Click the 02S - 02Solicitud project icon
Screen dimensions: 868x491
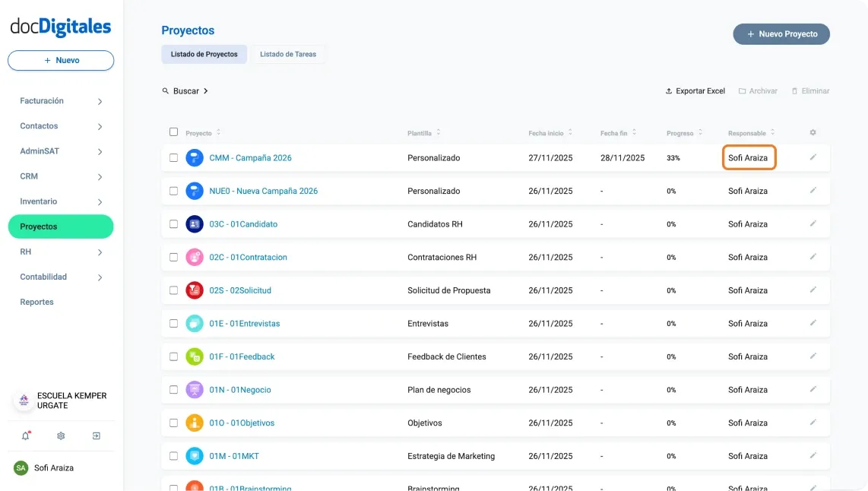pyautogui.click(x=195, y=290)
